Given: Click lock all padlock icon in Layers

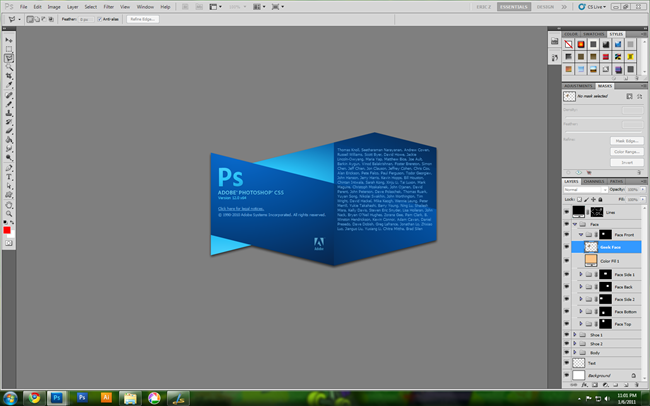Looking at the screenshot, I should [600, 199].
